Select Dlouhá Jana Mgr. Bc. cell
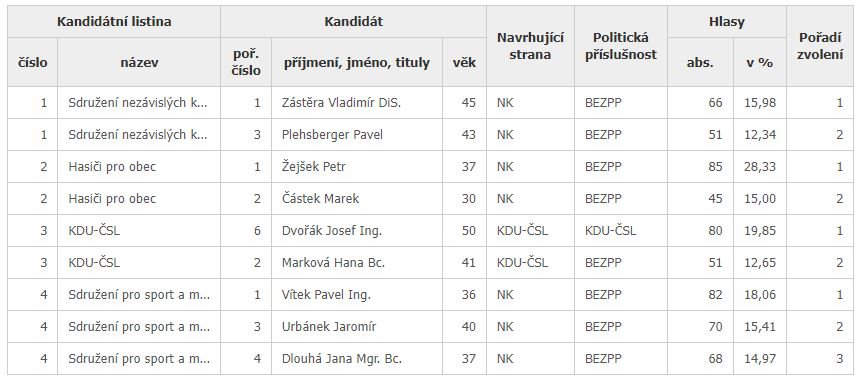 [x=357, y=359]
